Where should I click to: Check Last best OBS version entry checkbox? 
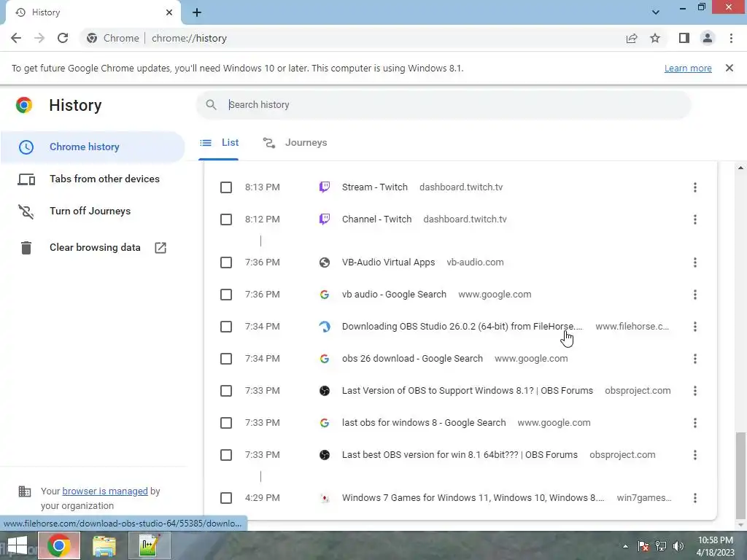pyautogui.click(x=226, y=455)
